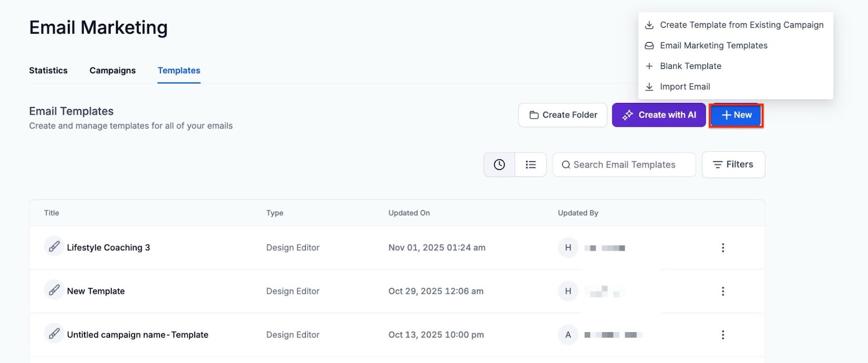Click the blue New dropdown button
The width and height of the screenshot is (868, 363).
pos(736,115)
